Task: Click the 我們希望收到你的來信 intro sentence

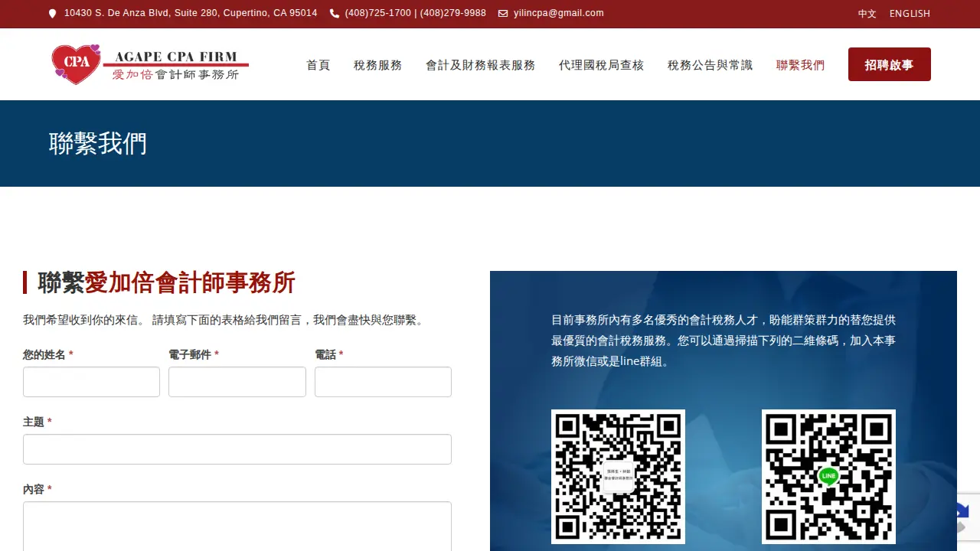Action: tap(224, 320)
